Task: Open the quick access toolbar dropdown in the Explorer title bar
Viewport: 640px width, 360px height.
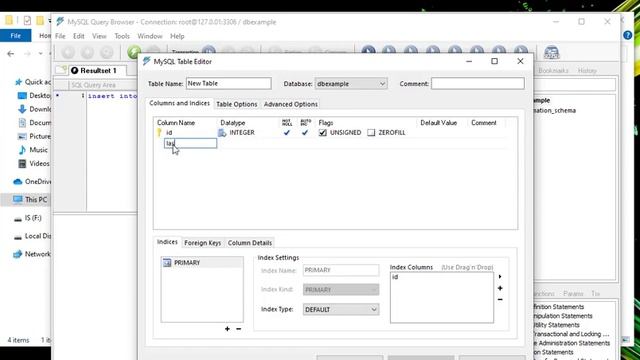Action: point(49,20)
